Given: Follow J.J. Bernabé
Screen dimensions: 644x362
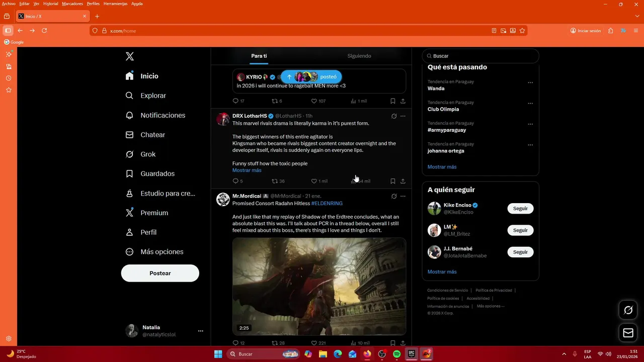Looking at the screenshot, I should pyautogui.click(x=520, y=252).
